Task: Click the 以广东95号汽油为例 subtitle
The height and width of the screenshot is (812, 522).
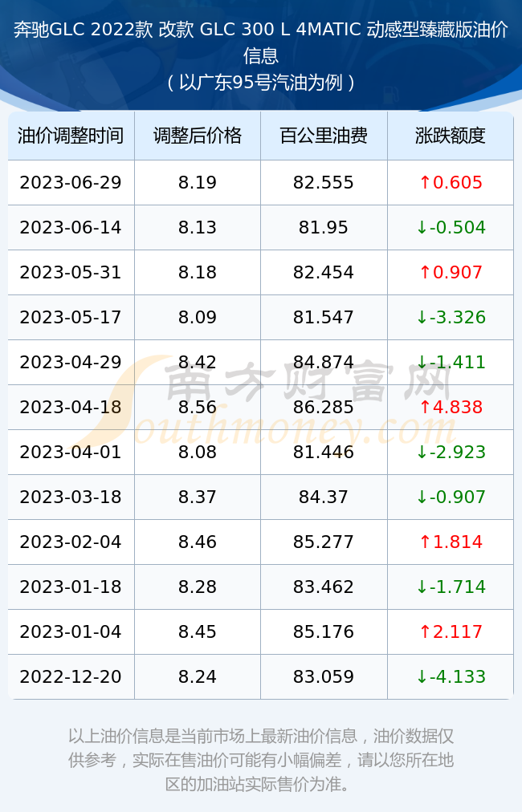Action: click(261, 83)
